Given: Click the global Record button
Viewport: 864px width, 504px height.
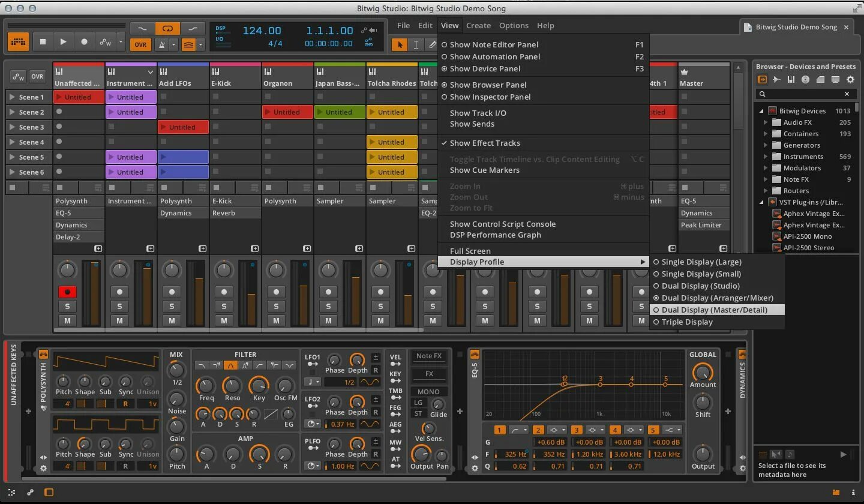Looking at the screenshot, I should [84, 42].
